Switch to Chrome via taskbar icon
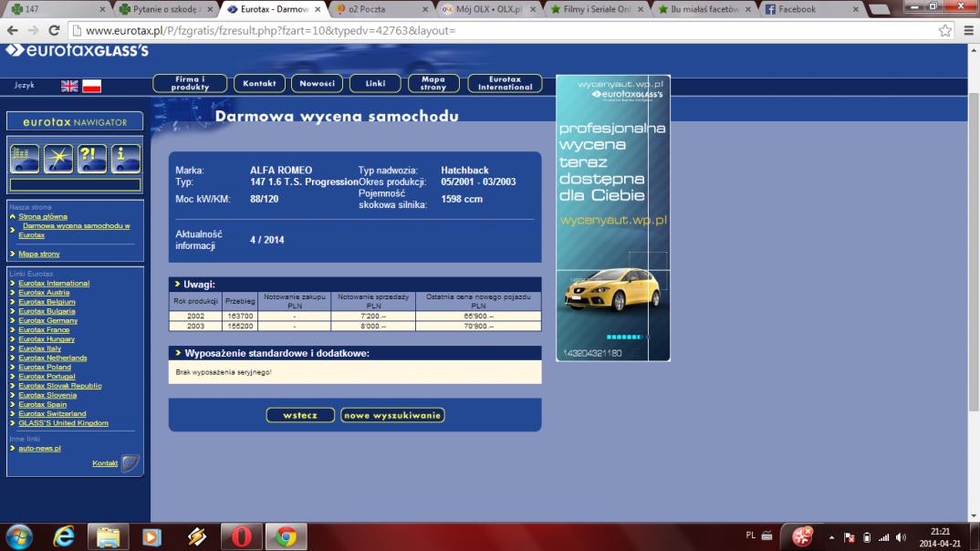980x551 pixels. (287, 536)
